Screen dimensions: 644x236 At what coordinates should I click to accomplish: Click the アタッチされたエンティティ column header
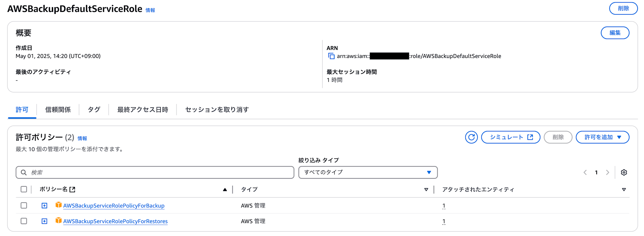point(478,190)
